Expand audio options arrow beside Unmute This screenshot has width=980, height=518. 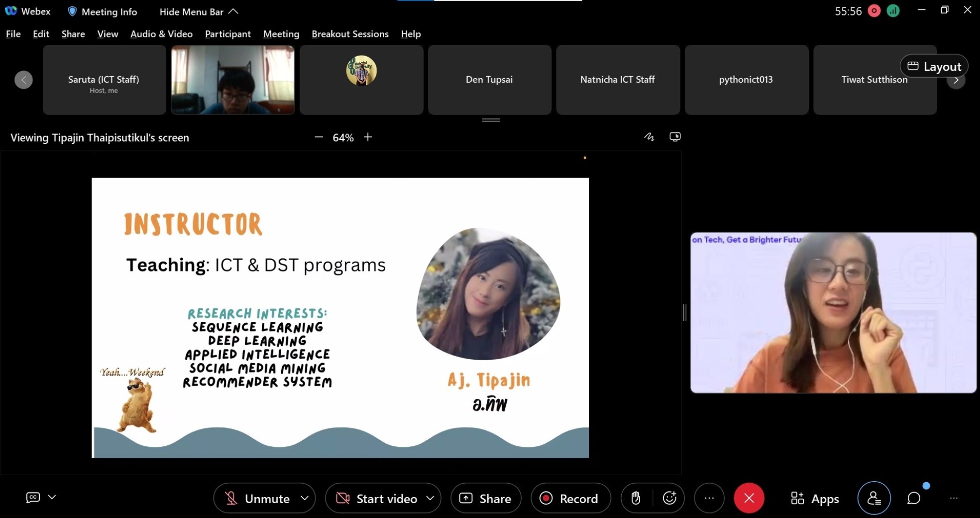[305, 498]
